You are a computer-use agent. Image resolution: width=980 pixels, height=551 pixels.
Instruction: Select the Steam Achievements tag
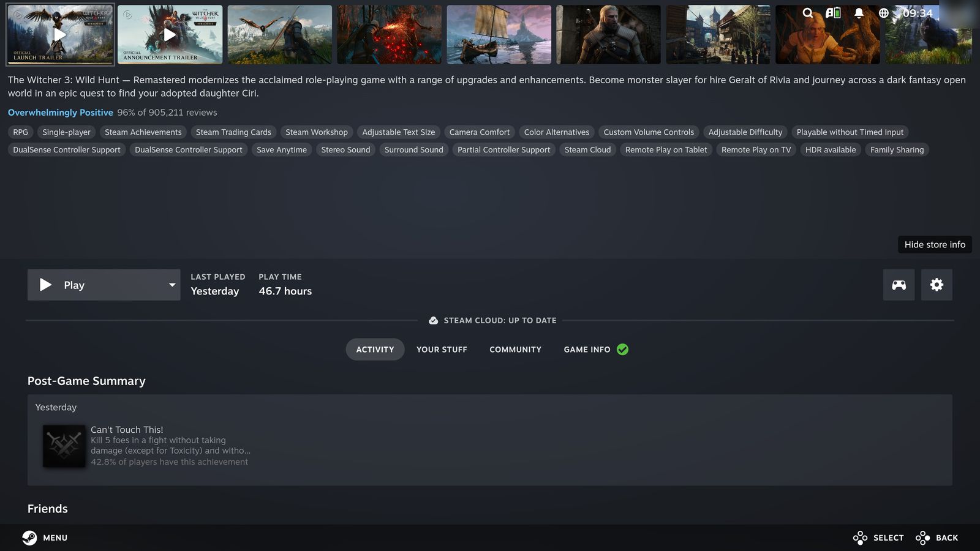tap(143, 132)
